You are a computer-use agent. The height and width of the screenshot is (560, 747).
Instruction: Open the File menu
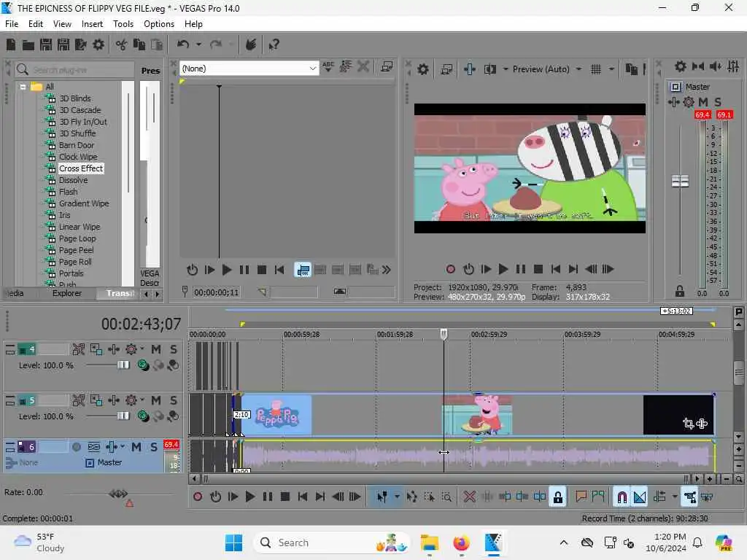[x=12, y=24]
